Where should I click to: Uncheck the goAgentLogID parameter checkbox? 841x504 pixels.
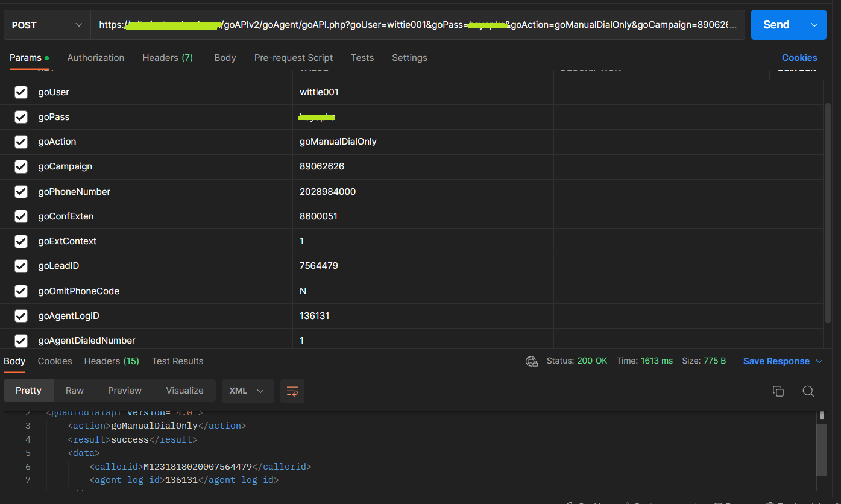[x=21, y=316]
